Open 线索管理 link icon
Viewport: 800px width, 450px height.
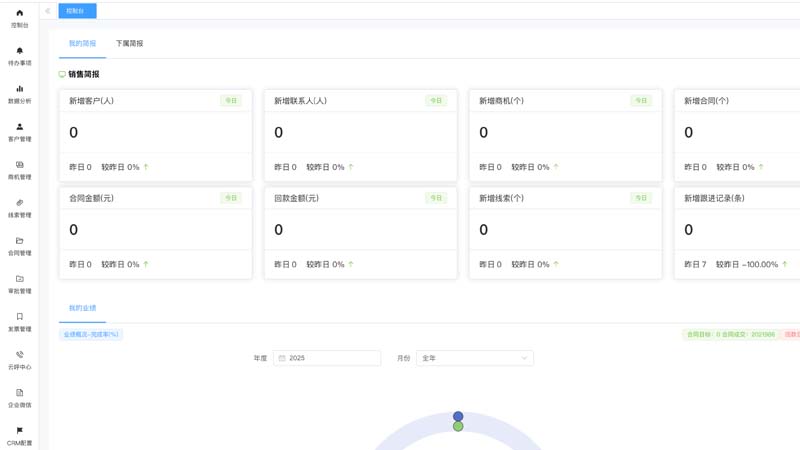pyautogui.click(x=19, y=203)
